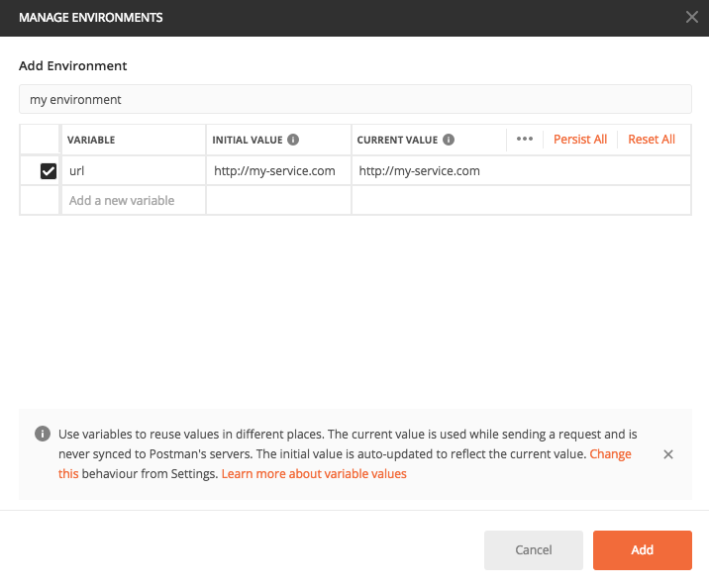Close the Manage Environments dialog
This screenshot has width=709, height=588.
point(691,17)
